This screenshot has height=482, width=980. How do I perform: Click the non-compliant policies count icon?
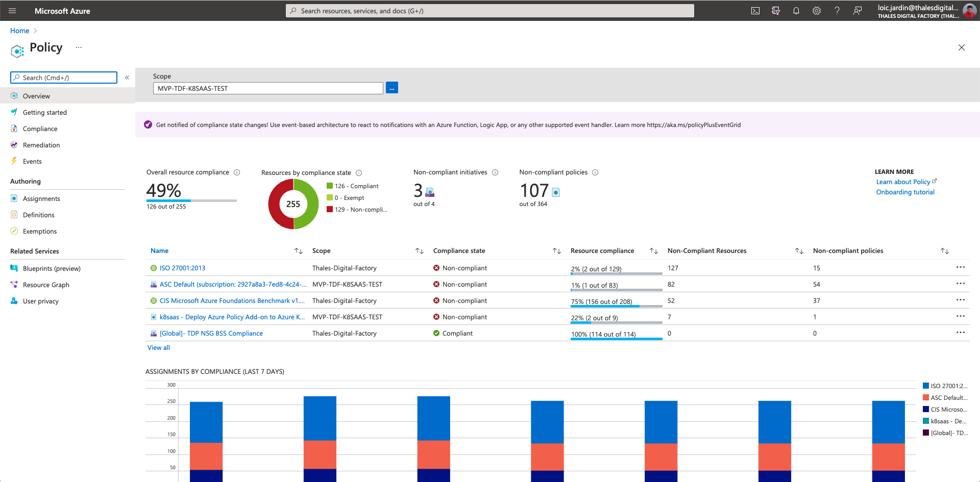[556, 192]
